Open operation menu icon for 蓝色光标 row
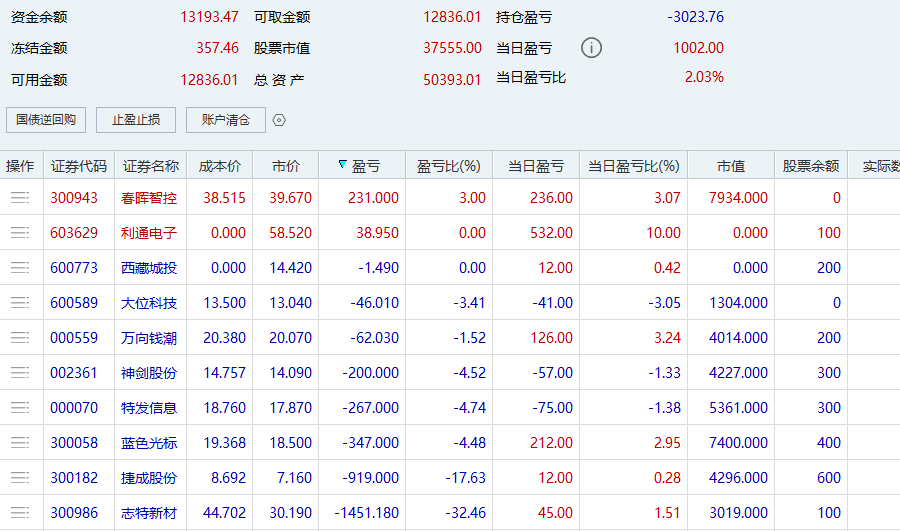 click(20, 443)
